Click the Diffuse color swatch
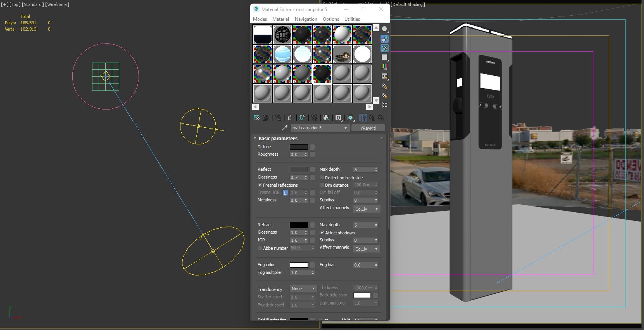 coord(299,147)
